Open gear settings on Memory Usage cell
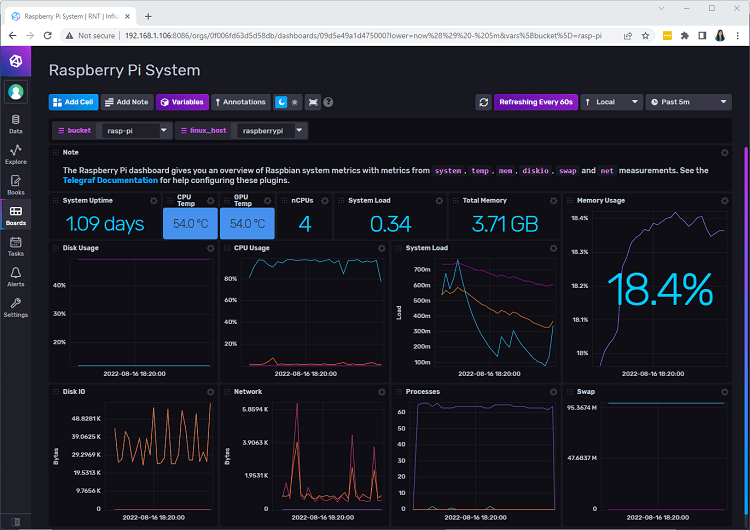This screenshot has width=750, height=530. point(727,200)
